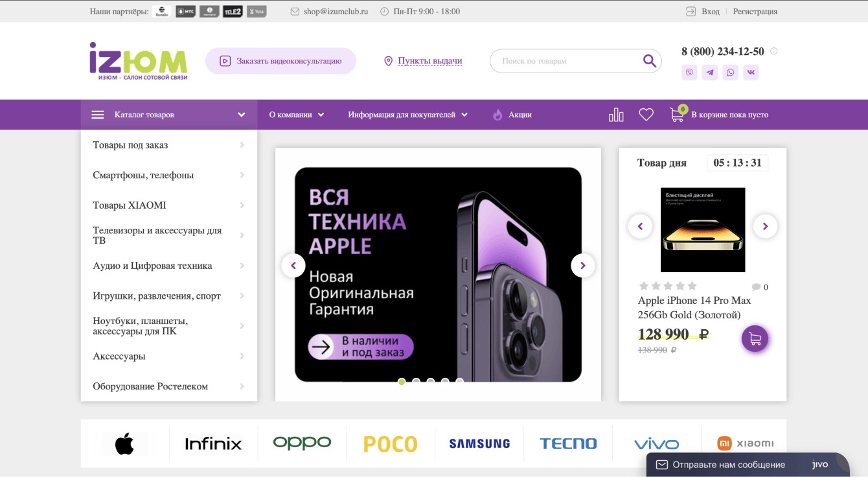Click the Tele2 partner logo
The height and width of the screenshot is (477, 868).
pos(233,12)
